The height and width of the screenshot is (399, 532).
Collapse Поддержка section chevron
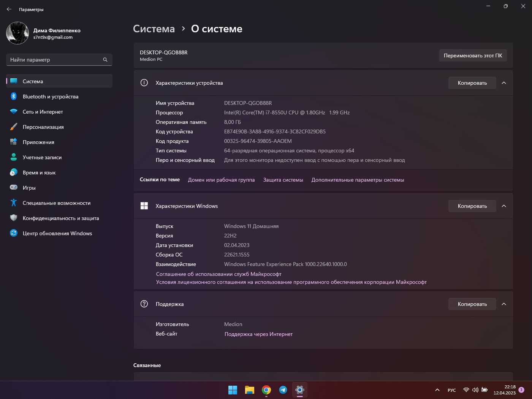[504, 304]
